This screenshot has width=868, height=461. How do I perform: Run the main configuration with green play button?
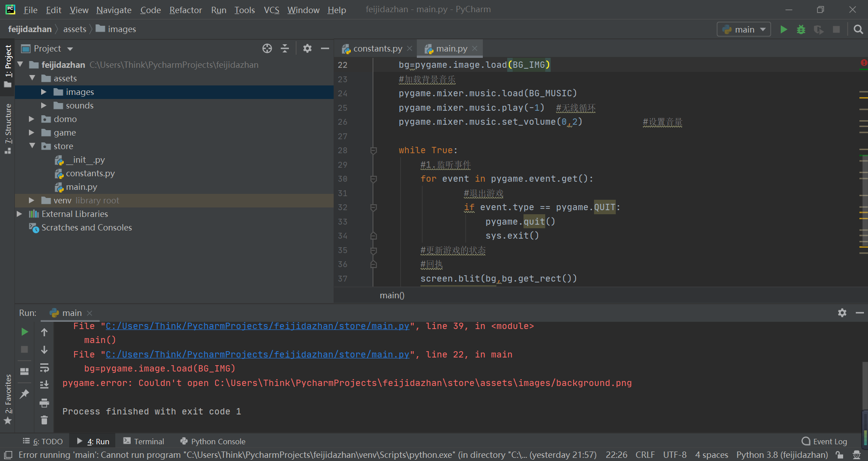point(783,29)
